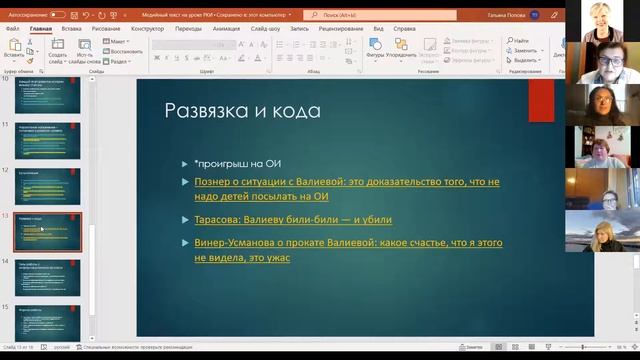Open the Макет layout dropdown

click(x=116, y=41)
